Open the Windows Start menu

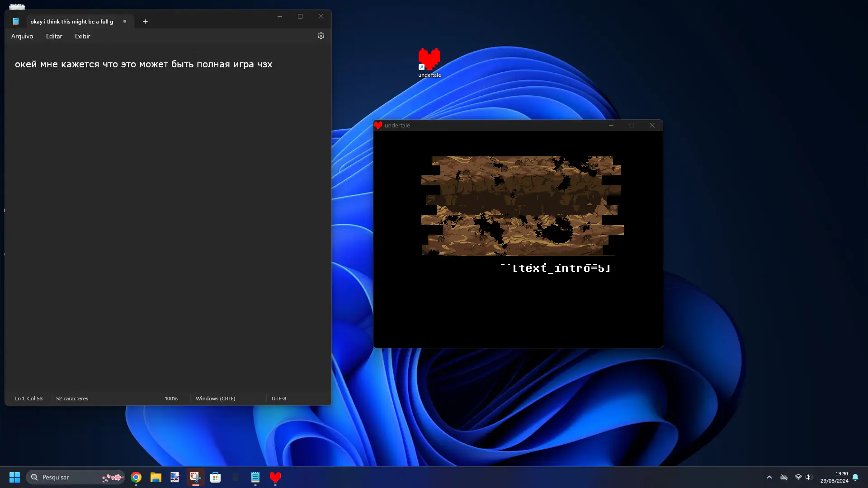[14, 477]
